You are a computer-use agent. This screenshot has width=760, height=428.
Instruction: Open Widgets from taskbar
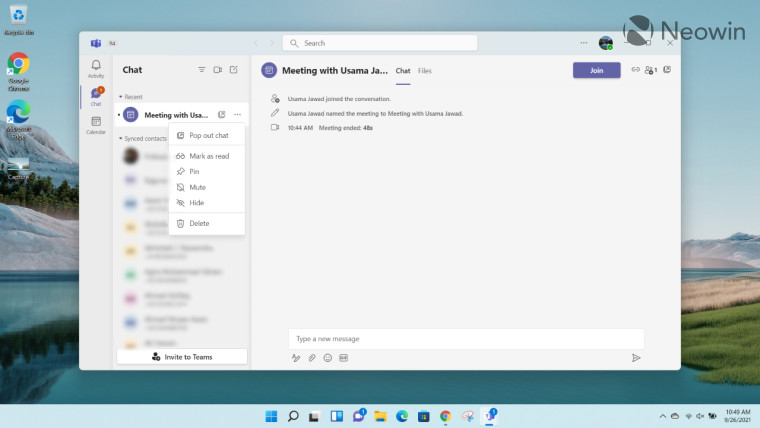(x=336, y=416)
